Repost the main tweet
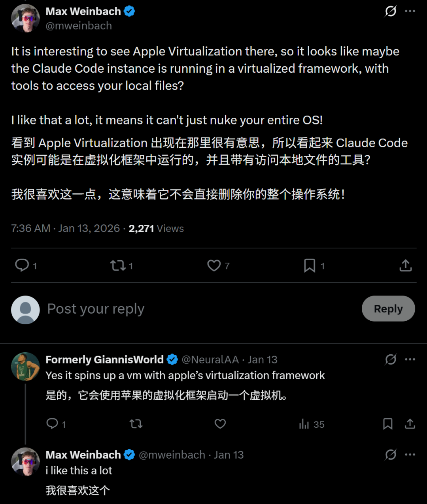The width and height of the screenshot is (427, 504). (x=118, y=265)
